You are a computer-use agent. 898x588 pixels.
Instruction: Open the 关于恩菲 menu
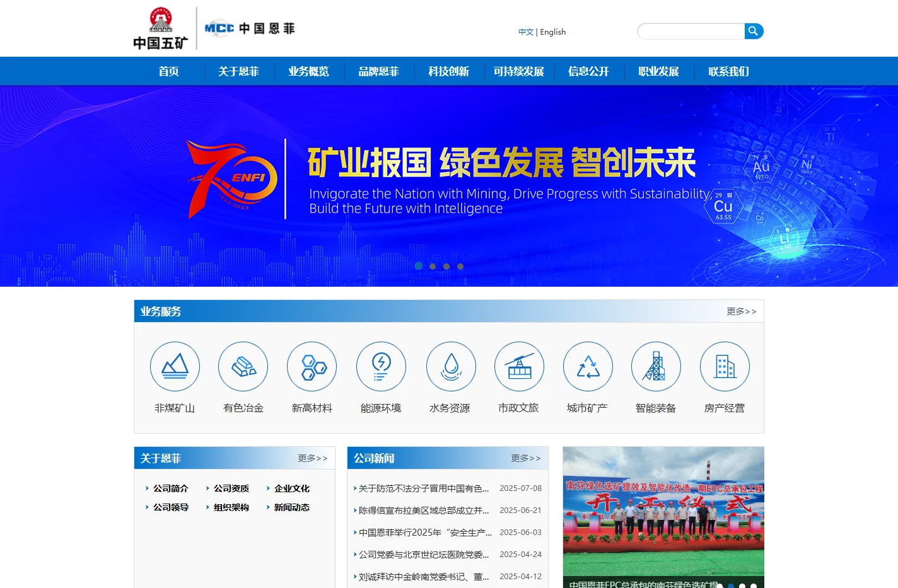[x=238, y=71]
